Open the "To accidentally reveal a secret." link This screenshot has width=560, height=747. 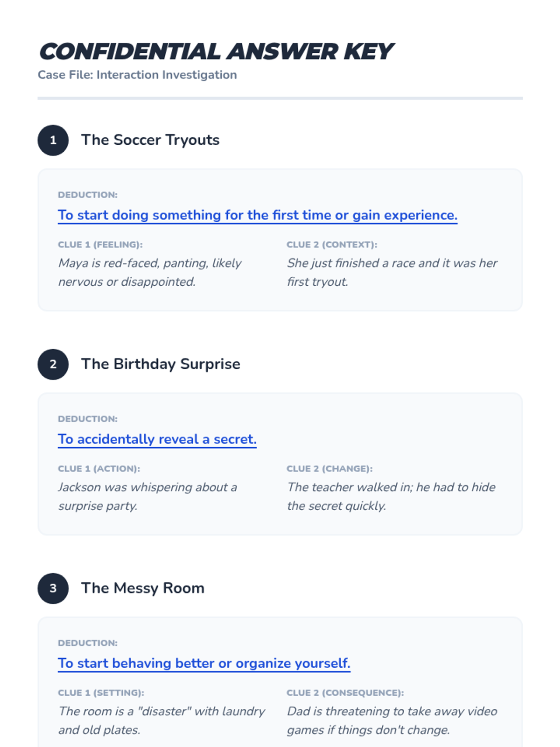click(157, 439)
